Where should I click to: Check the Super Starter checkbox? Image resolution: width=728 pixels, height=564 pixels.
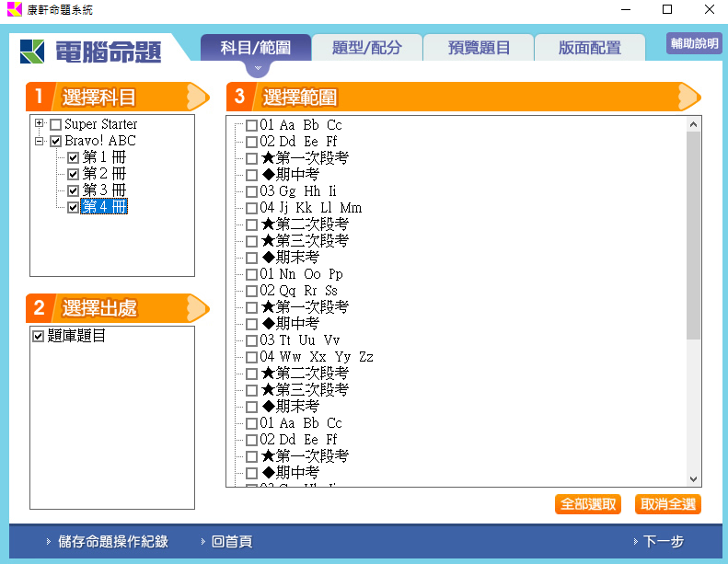[56, 124]
